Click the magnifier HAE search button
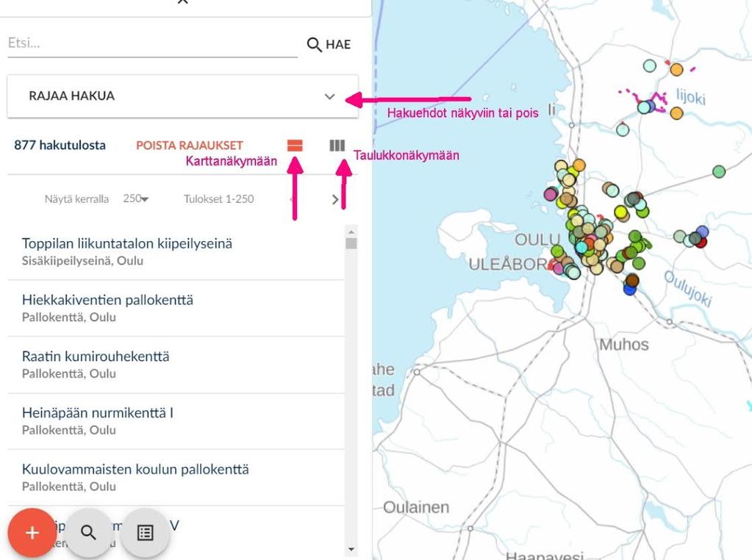This screenshot has width=752, height=560. [329, 45]
